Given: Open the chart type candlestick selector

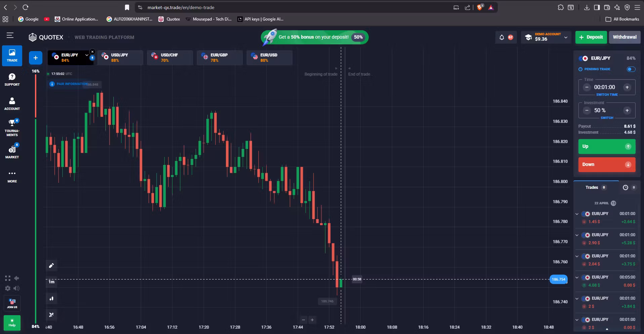Looking at the screenshot, I should pos(51,298).
